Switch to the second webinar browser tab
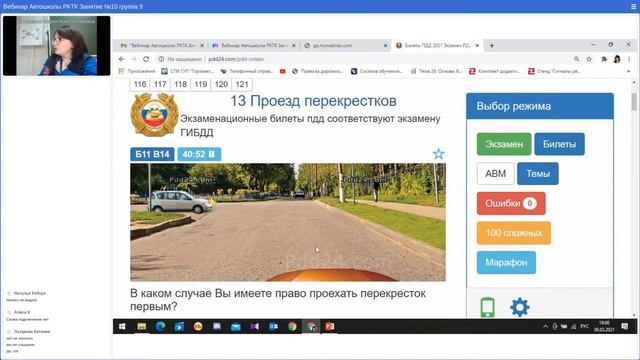640x360 pixels. (254, 45)
